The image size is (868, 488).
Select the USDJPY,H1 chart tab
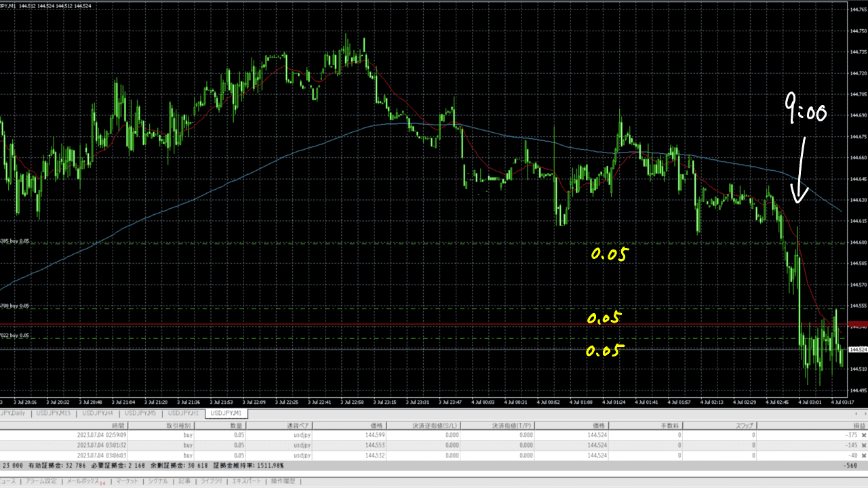click(184, 413)
